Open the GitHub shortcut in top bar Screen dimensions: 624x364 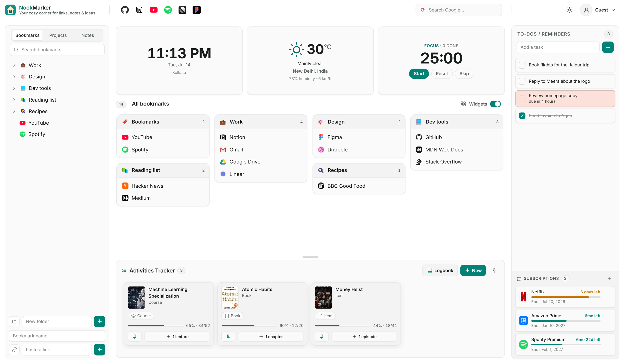click(x=125, y=10)
